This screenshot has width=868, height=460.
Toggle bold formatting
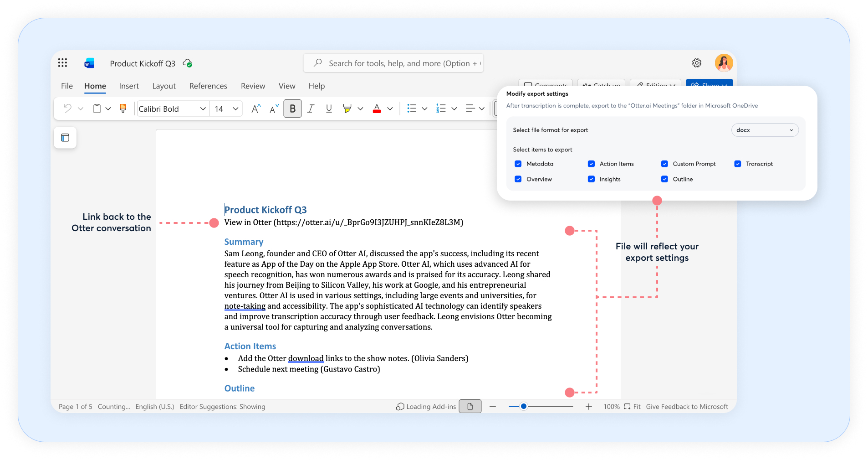[292, 109]
